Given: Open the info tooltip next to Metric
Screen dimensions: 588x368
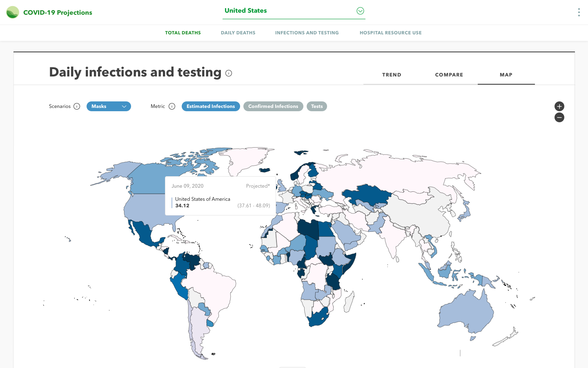Looking at the screenshot, I should [171, 106].
